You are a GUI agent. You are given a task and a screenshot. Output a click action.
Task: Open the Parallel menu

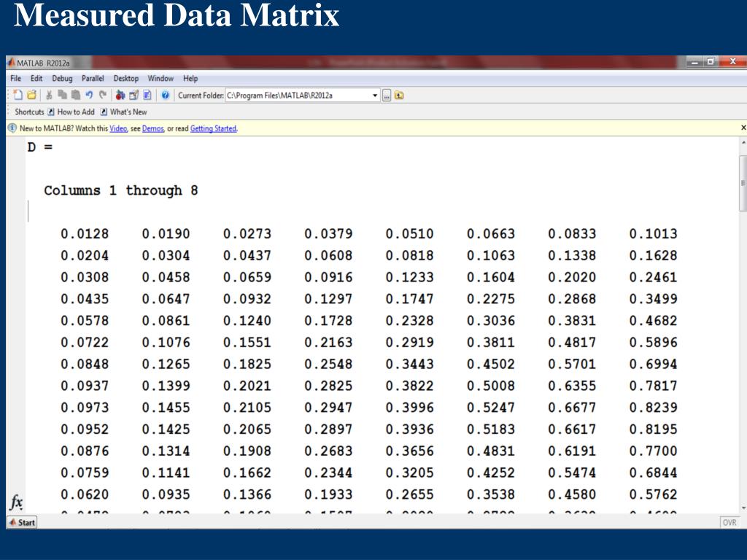tap(93, 79)
